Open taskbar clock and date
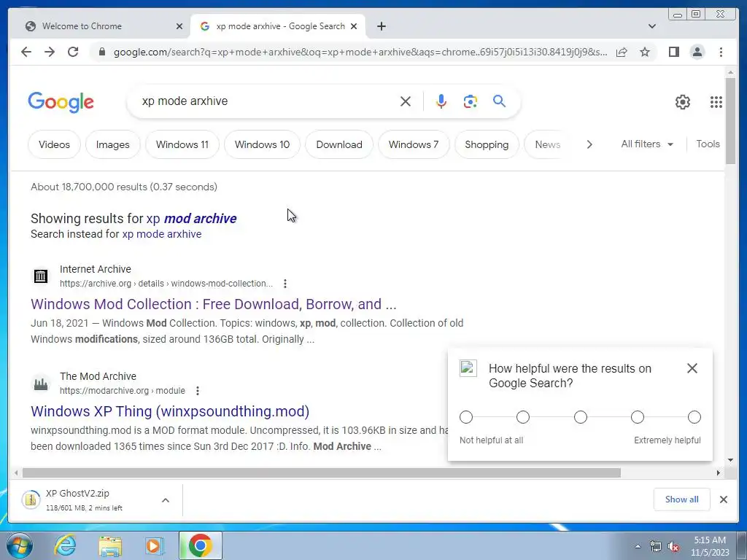The height and width of the screenshot is (560, 747). (x=710, y=546)
